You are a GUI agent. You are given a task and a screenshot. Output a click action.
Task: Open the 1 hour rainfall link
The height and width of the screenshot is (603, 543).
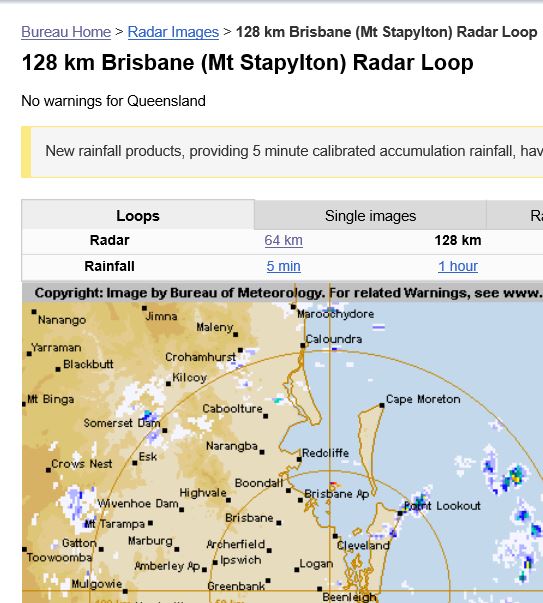click(x=458, y=266)
